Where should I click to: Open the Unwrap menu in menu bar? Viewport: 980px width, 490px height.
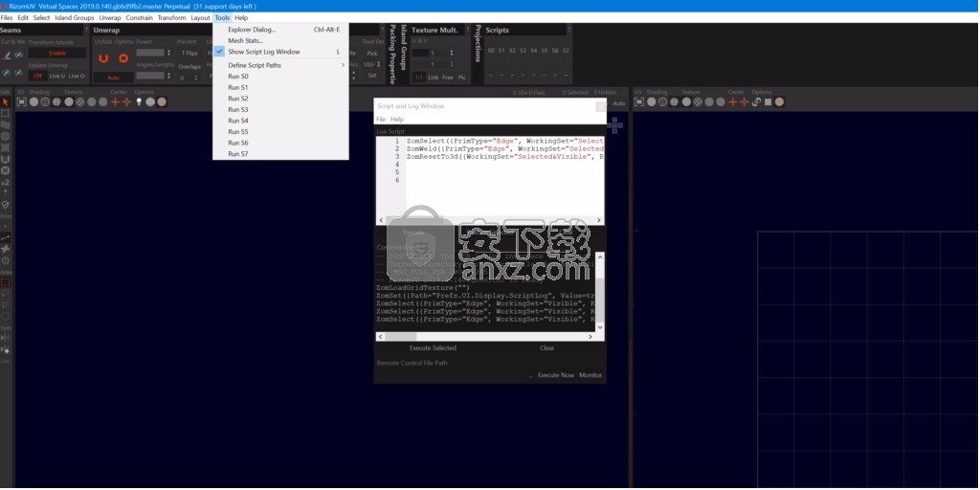[x=110, y=17]
